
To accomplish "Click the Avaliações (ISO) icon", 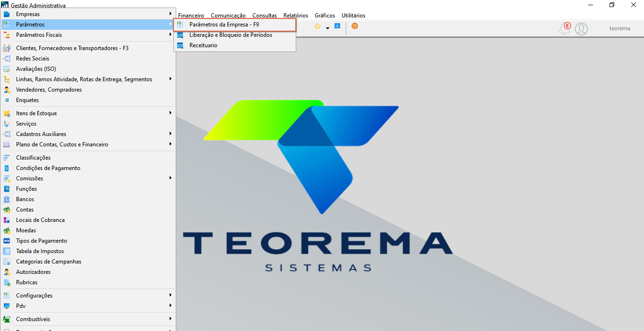I will tap(7, 69).
